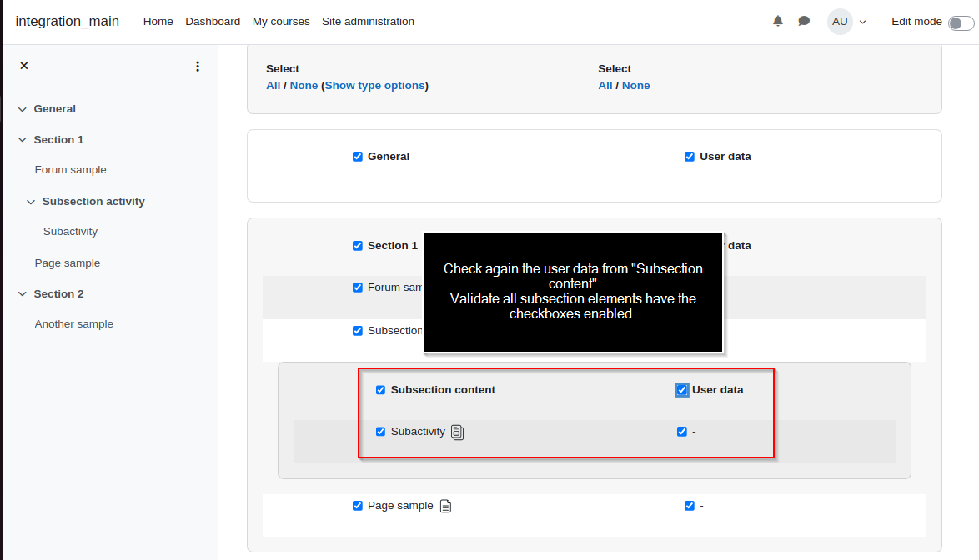Click the Edit mode label
This screenshot has width=979, height=560.
coord(916,21)
